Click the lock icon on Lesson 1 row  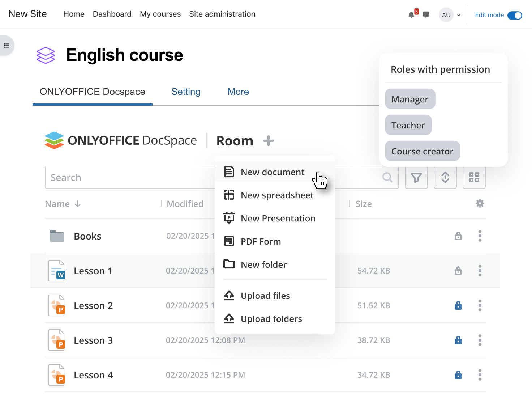coord(458,271)
